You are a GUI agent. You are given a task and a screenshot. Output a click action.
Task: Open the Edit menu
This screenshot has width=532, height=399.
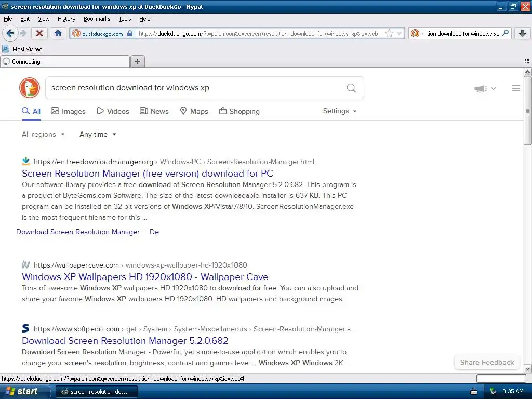(25, 19)
